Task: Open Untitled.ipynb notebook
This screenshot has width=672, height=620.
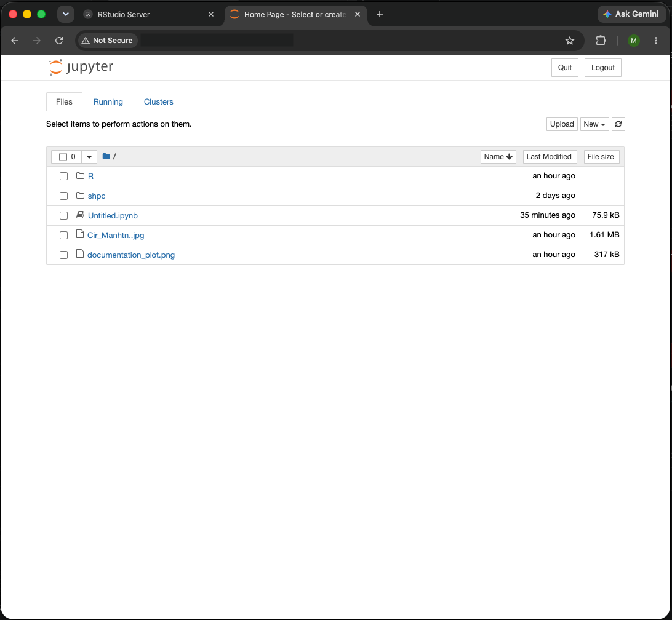Action: (113, 215)
